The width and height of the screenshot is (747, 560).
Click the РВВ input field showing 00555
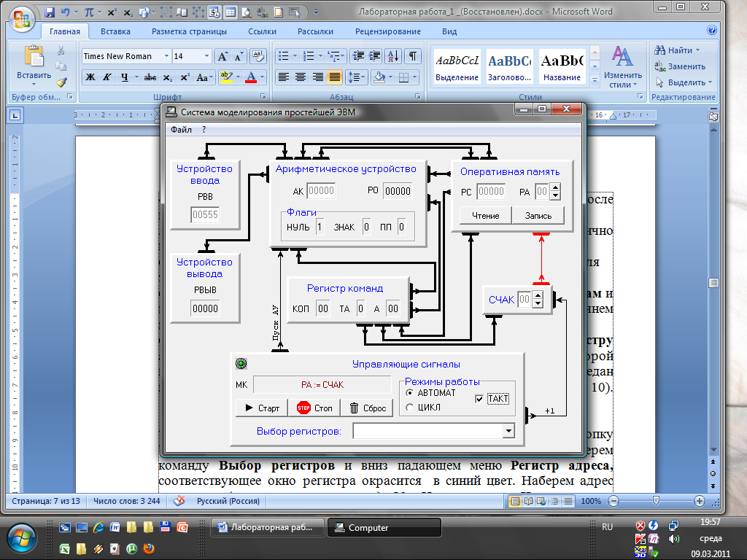205,215
